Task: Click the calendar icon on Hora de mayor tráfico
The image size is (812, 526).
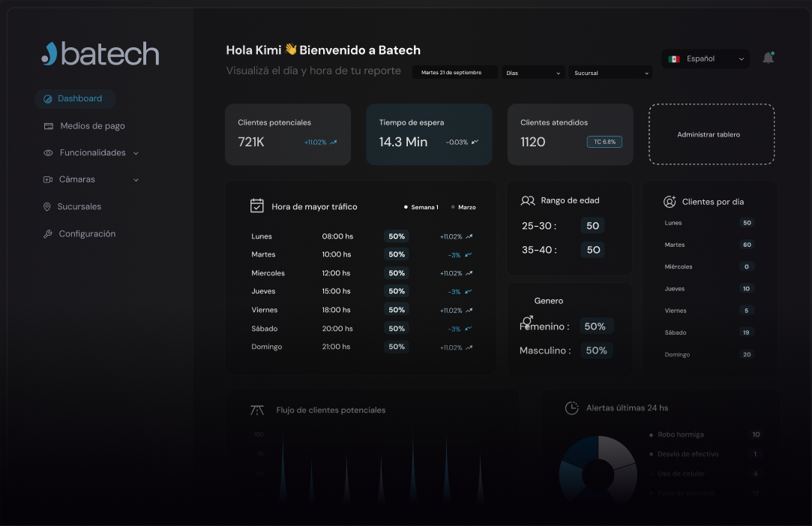Action: coord(258,205)
